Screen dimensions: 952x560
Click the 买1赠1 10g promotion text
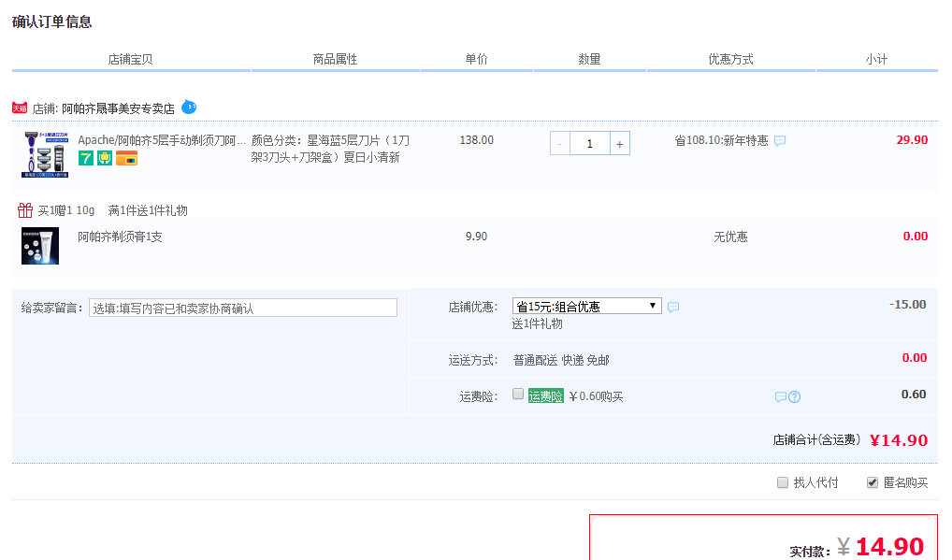(66, 210)
